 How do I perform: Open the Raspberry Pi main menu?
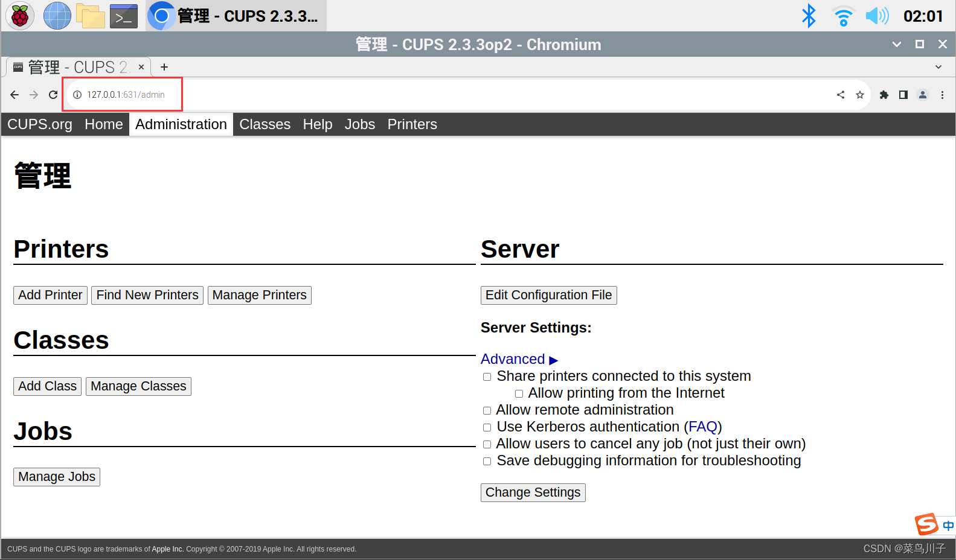[x=20, y=16]
